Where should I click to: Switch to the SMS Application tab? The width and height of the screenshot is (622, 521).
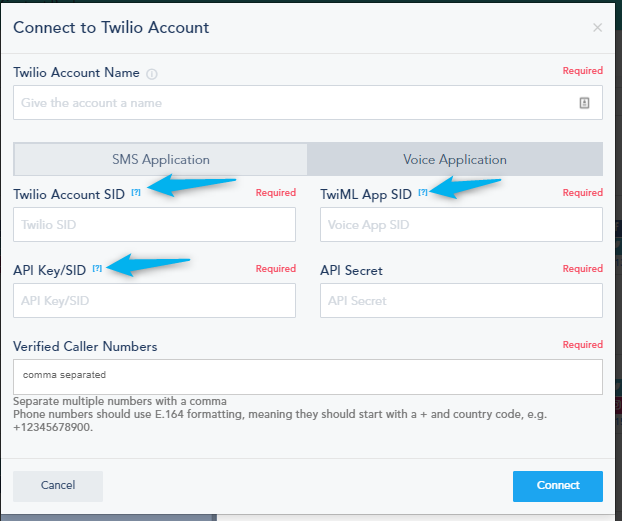click(161, 160)
